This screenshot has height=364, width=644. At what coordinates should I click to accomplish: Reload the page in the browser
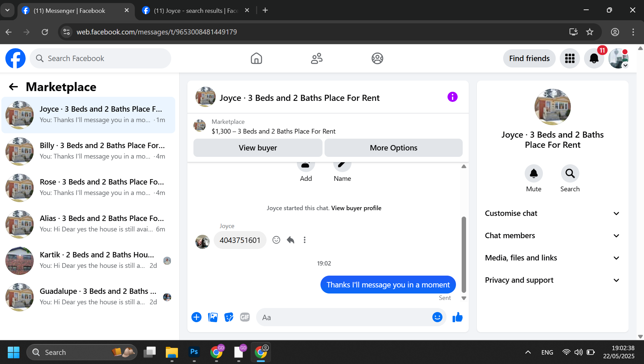[x=45, y=32]
